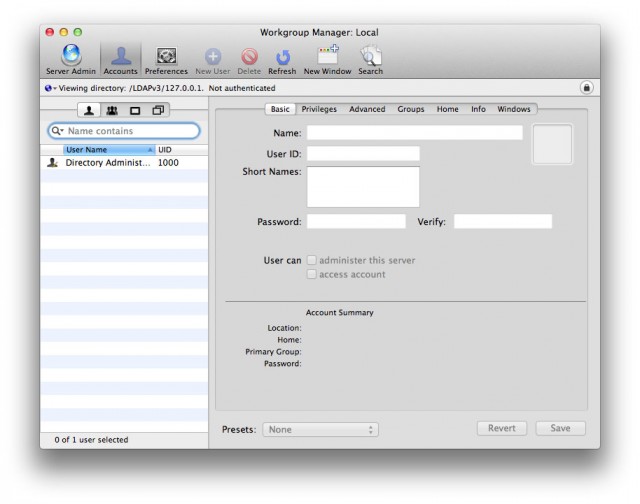Open the search filter magnifier menu
The width and height of the screenshot is (640, 504).
tap(58, 131)
